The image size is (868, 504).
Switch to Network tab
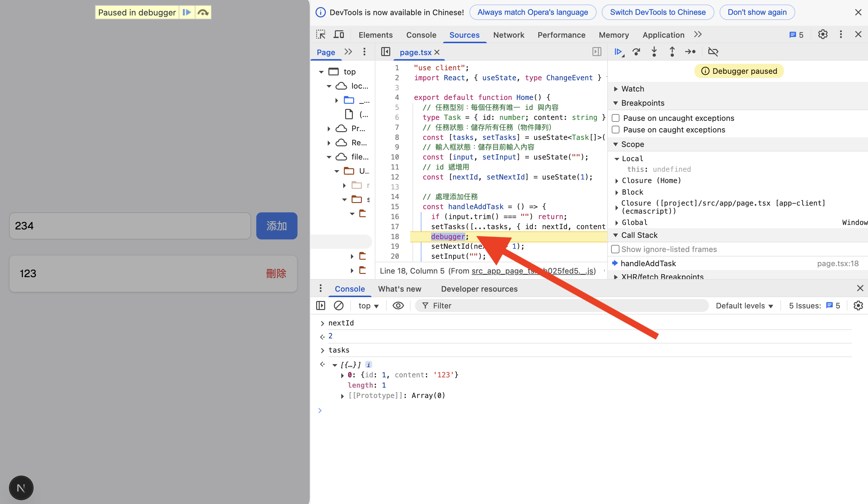508,35
